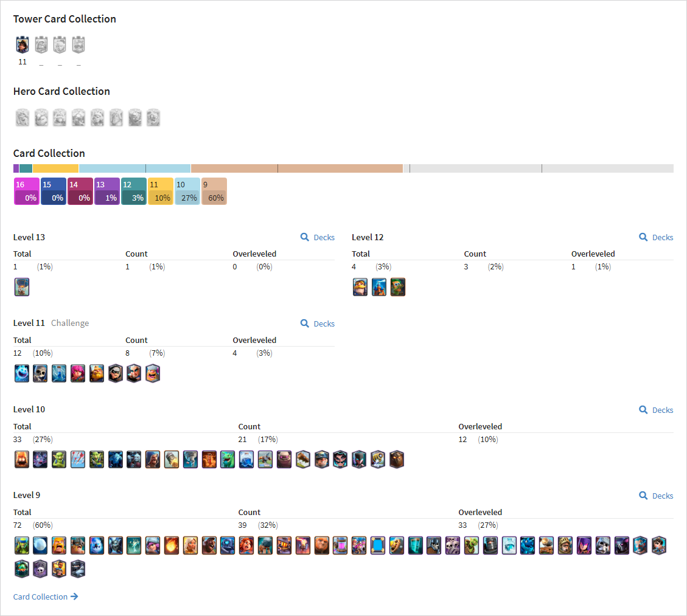
Task: Click the first greyed-out hero card
Action: [23, 118]
